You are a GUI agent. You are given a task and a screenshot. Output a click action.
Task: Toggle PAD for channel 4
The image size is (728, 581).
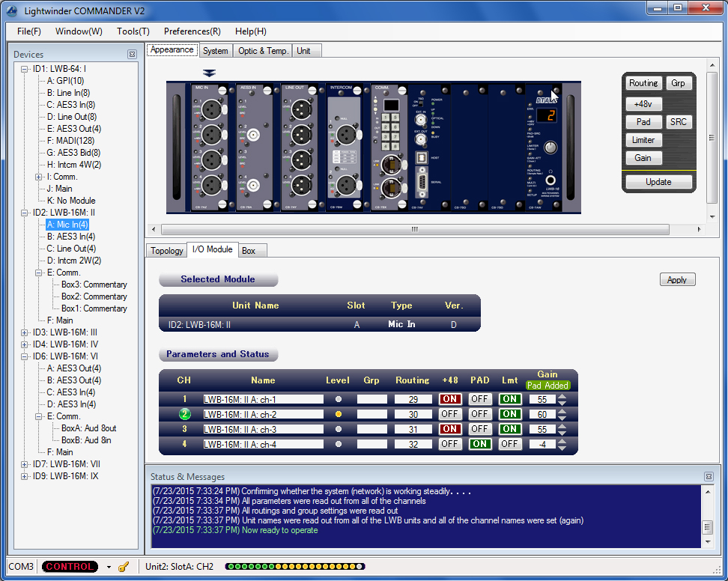pyautogui.click(x=479, y=444)
